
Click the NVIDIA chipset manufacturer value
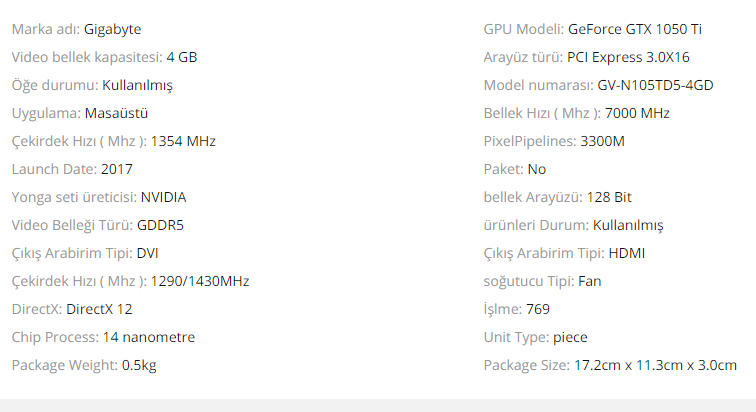[163, 197]
